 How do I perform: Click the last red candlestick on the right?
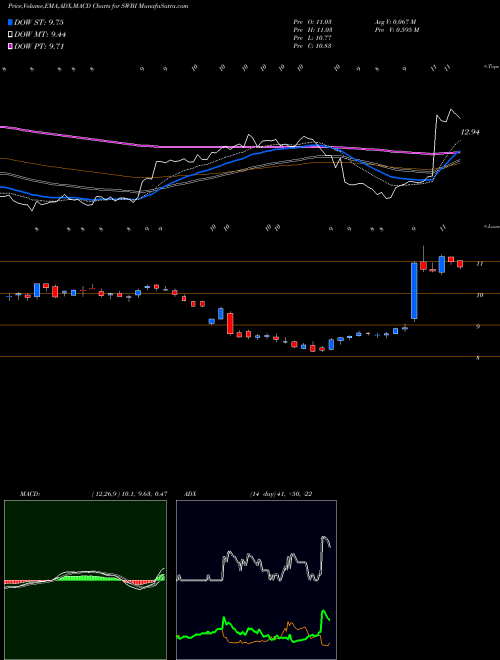460,264
